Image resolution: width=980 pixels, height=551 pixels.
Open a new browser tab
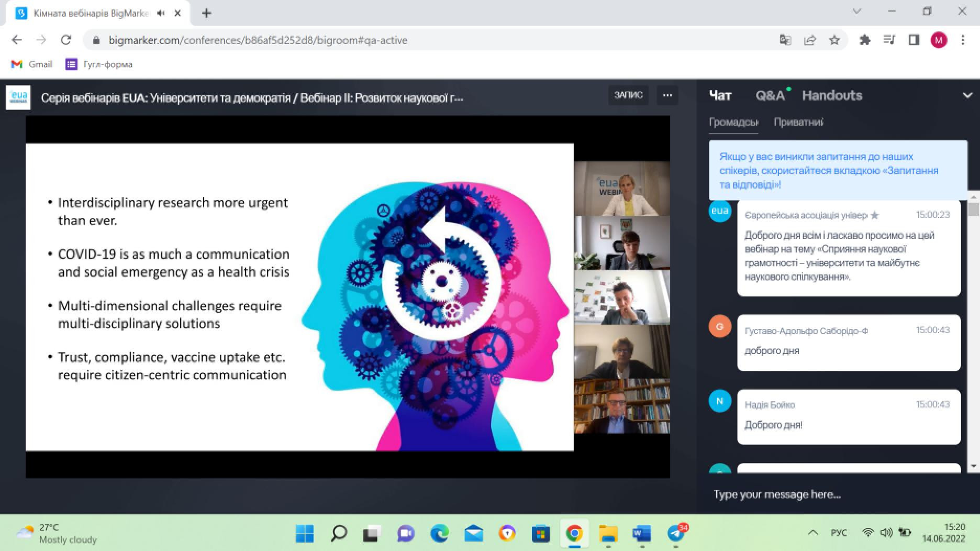pos(207,13)
